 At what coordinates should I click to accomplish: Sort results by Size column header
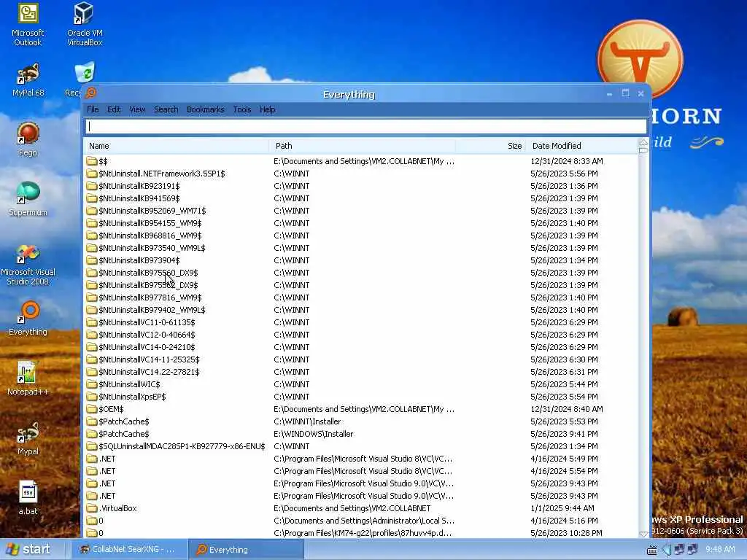pos(491,146)
